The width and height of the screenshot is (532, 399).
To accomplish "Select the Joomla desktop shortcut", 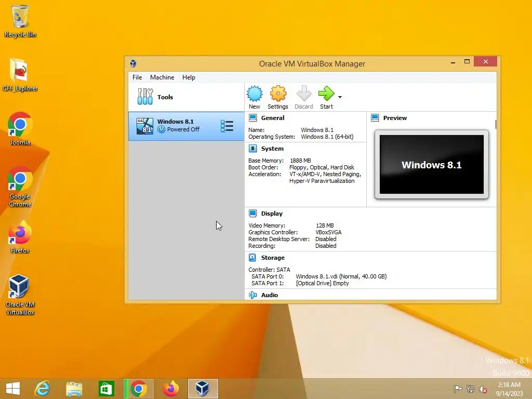I will pos(20,129).
